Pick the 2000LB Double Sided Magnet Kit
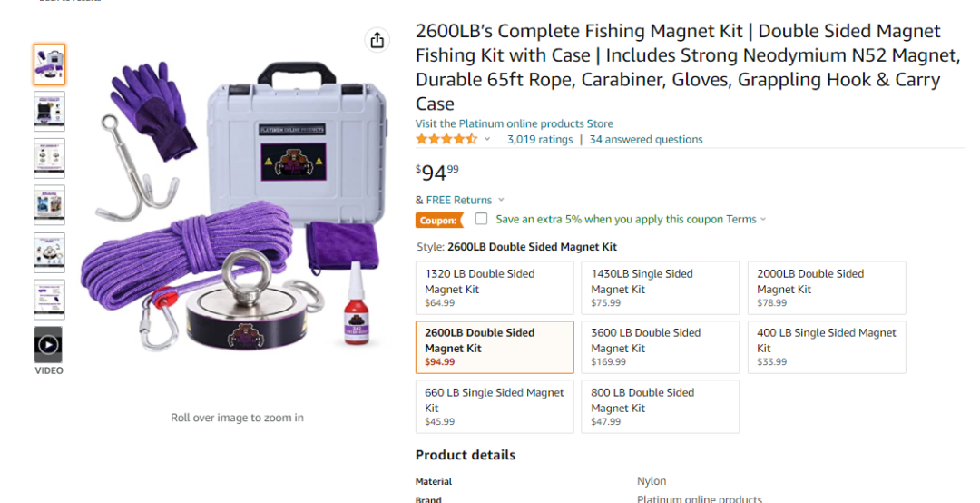 (826, 288)
